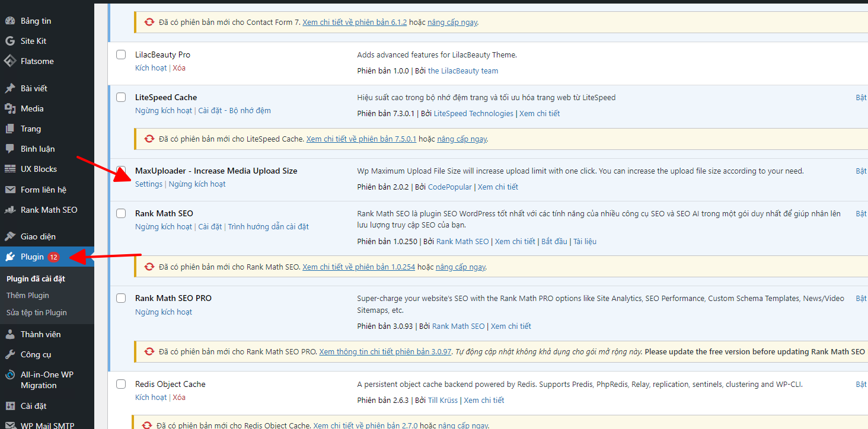This screenshot has width=868, height=429.
Task: Click the 'Phiên bản 3.0.93' version text
Action: point(385,326)
